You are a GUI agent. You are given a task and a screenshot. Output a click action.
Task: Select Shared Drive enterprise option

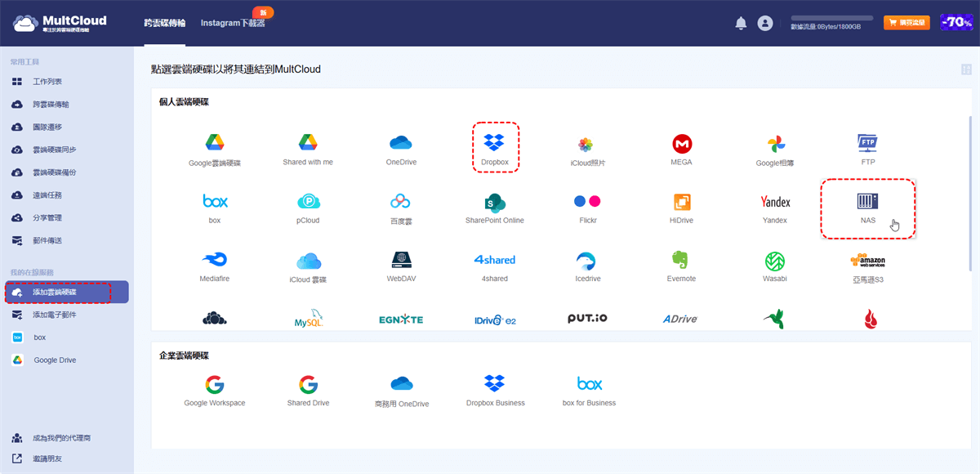pyautogui.click(x=308, y=385)
